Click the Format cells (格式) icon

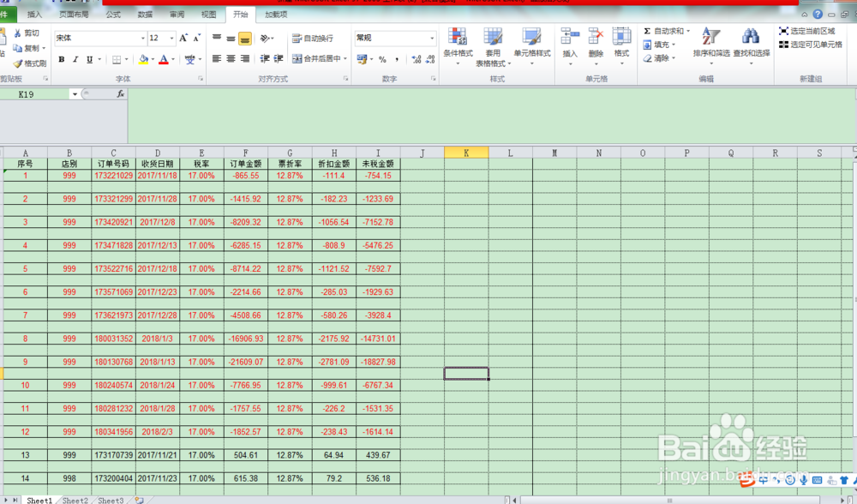point(621,36)
